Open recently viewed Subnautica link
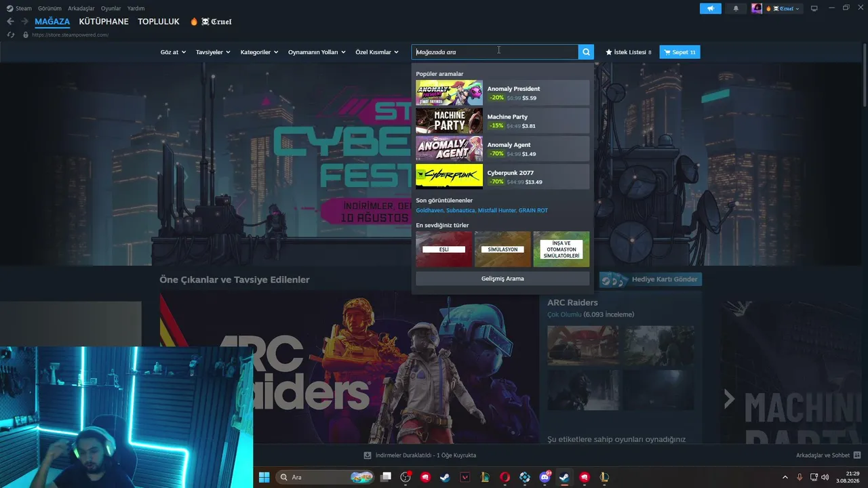Screen dimensions: 868x488 pos(460,211)
